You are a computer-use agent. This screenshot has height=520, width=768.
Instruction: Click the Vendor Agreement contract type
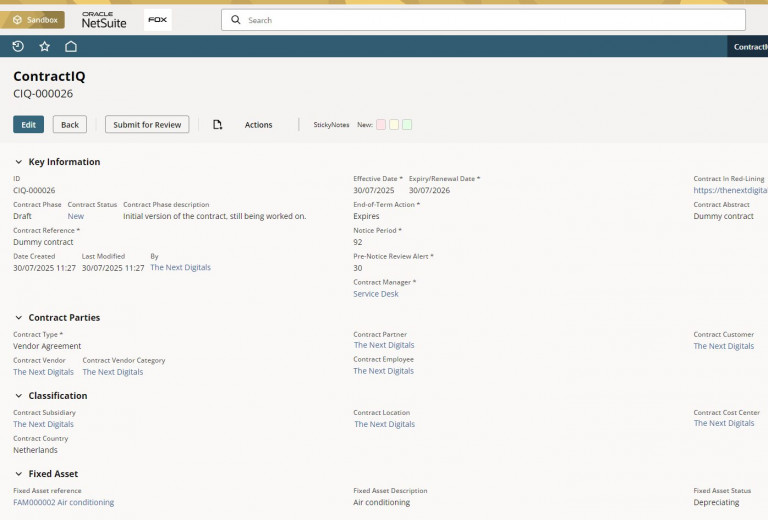47,346
